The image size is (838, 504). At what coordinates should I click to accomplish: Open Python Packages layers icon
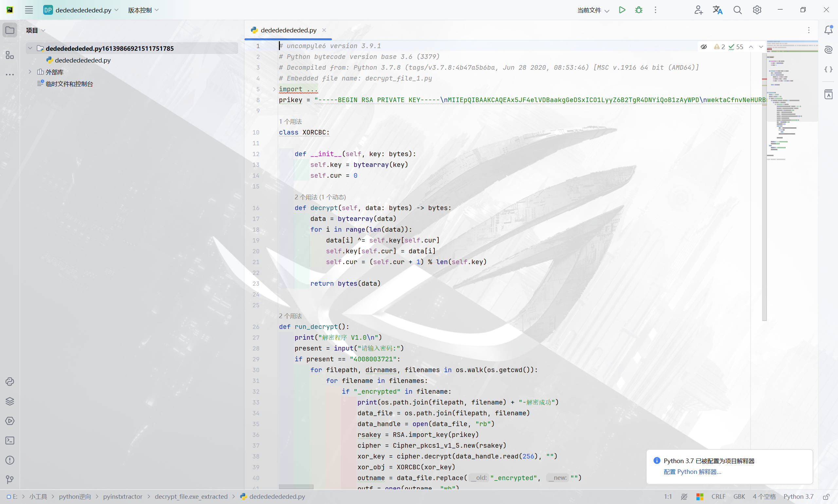(x=10, y=402)
